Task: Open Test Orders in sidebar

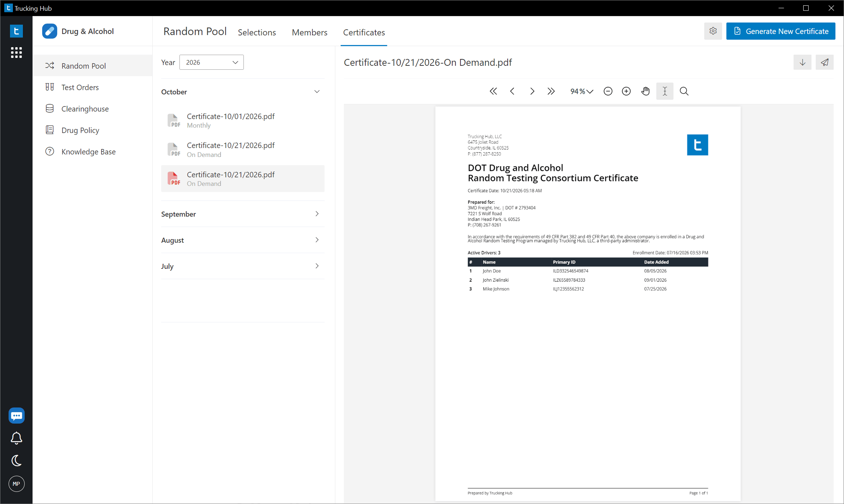Action: point(93,87)
